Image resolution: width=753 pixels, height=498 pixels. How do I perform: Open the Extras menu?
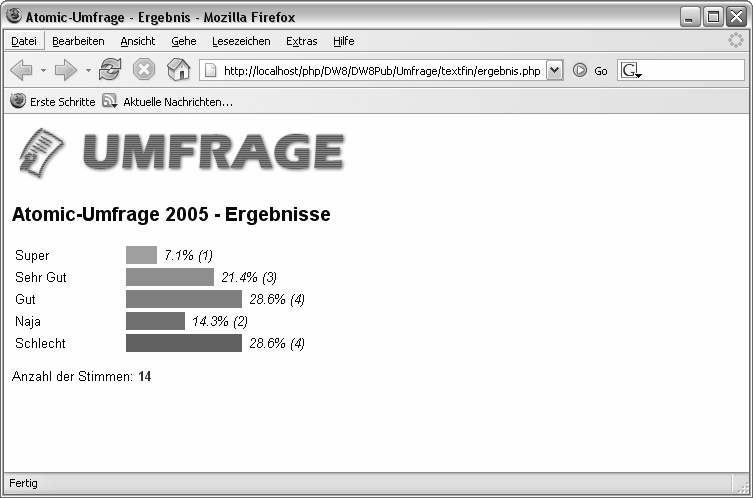point(301,41)
